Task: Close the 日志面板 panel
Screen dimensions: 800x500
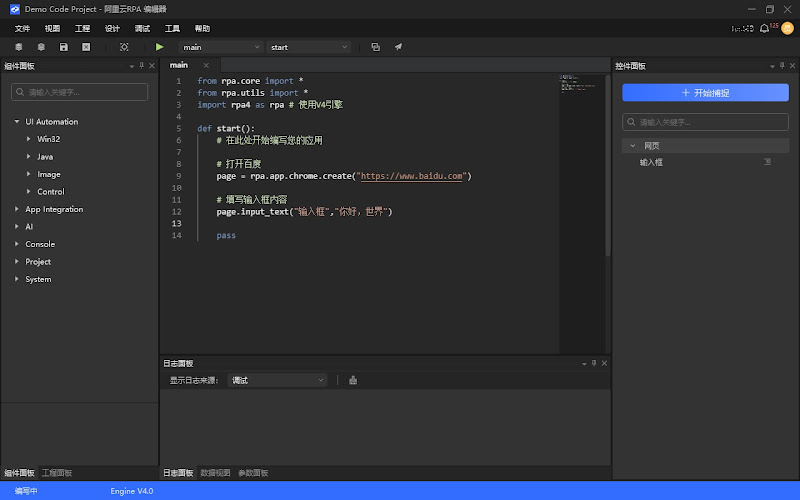Action: tap(604, 363)
